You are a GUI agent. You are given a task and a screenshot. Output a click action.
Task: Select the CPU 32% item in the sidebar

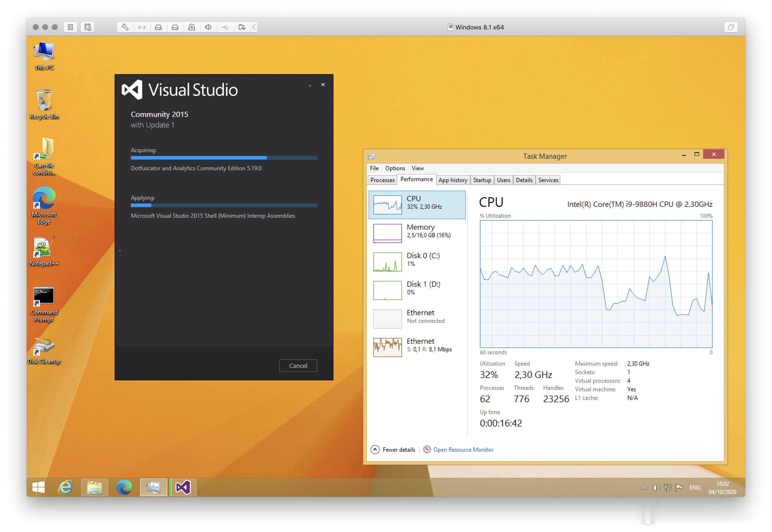417,205
